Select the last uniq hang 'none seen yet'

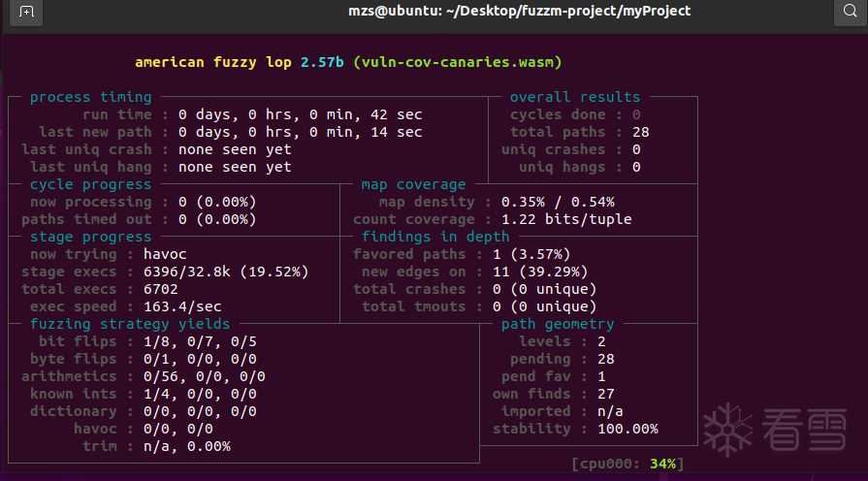(235, 167)
